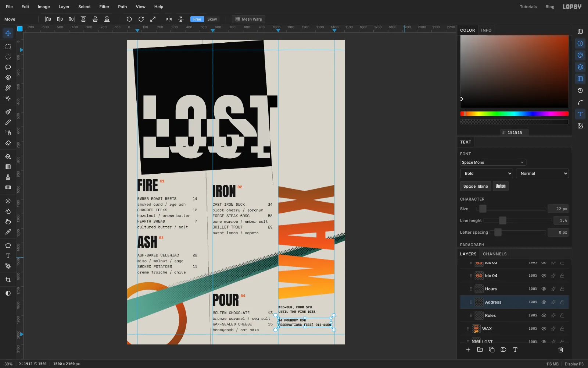
Task: Lock the Hours layer
Action: [x=562, y=289]
